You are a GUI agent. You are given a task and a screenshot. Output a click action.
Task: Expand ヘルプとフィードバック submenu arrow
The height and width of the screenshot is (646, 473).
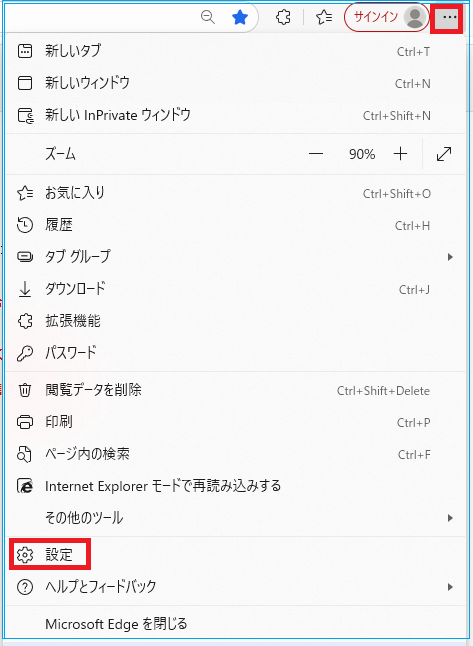pos(450,587)
